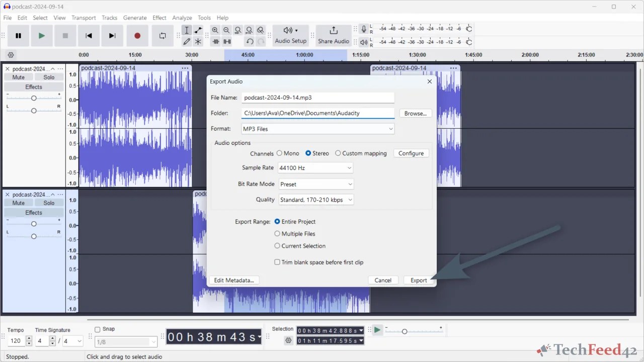Open the Transport menu
The height and width of the screenshot is (362, 644).
coord(84,18)
